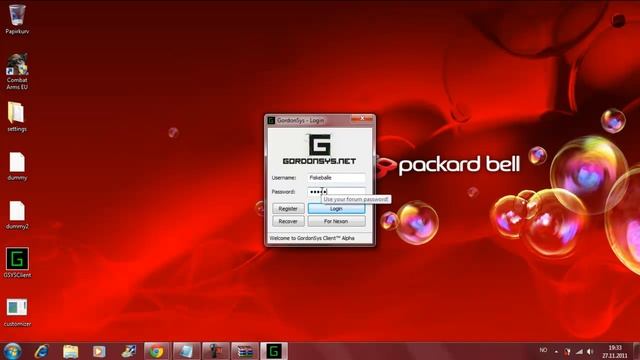Viewport: 640px width, 360px height.
Task: Open the blue notepad taskbar button
Action: [186, 351]
